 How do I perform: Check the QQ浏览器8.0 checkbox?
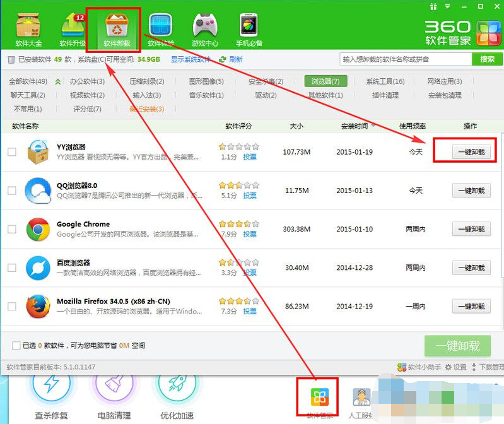tap(12, 191)
